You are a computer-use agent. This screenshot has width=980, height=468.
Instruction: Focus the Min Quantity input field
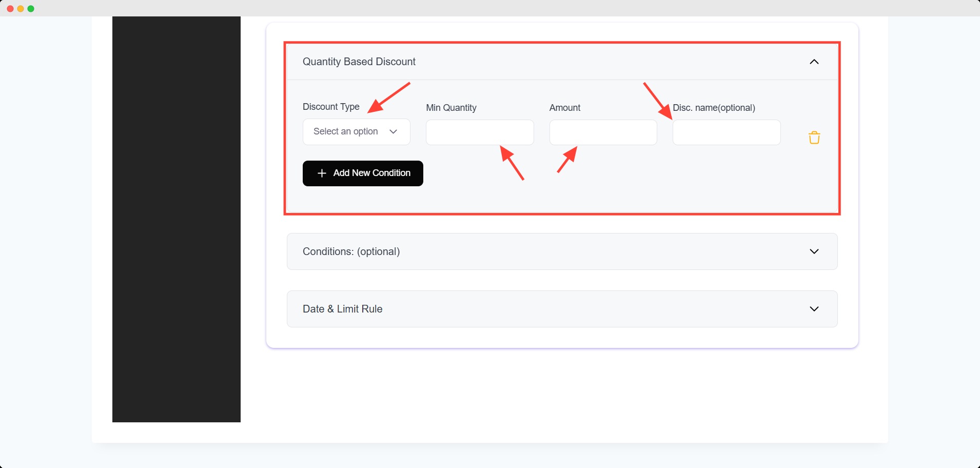(480, 132)
